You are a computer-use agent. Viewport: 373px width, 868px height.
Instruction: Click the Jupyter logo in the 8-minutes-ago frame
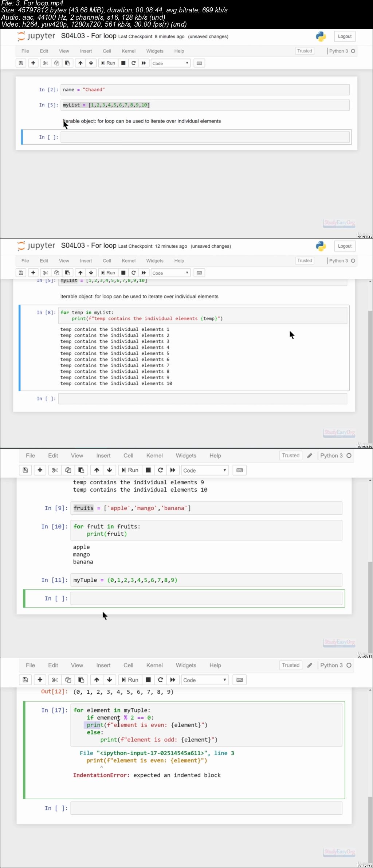click(36, 36)
